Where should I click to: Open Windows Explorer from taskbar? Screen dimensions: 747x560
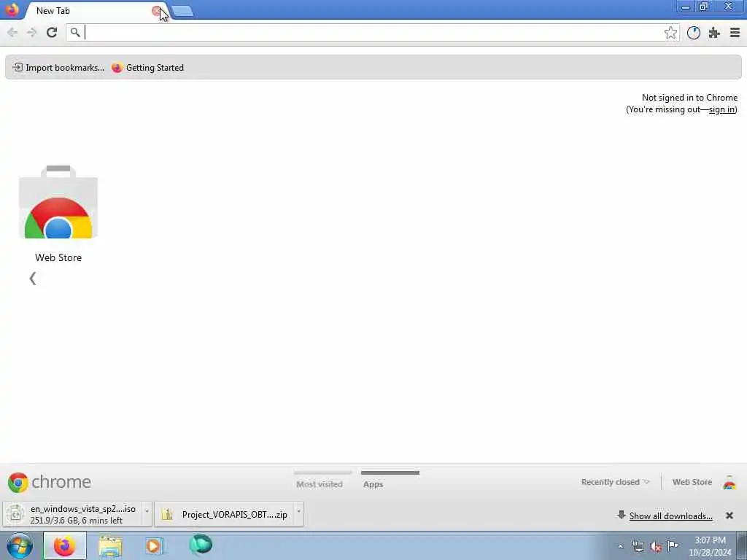(111, 545)
